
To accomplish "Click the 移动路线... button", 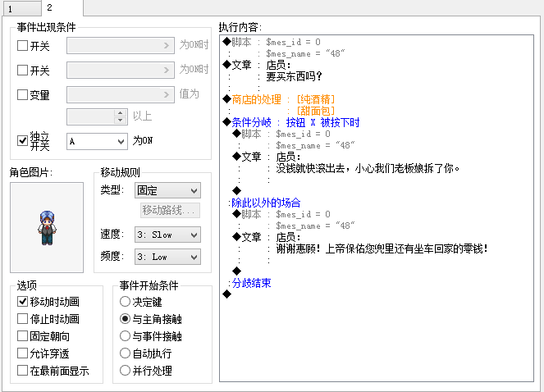I will [170, 210].
